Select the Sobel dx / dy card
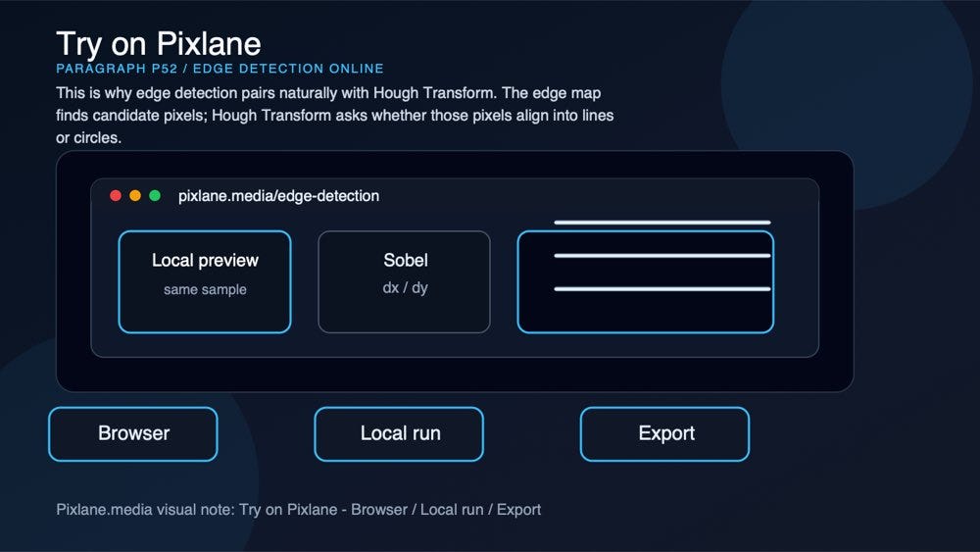 click(405, 282)
